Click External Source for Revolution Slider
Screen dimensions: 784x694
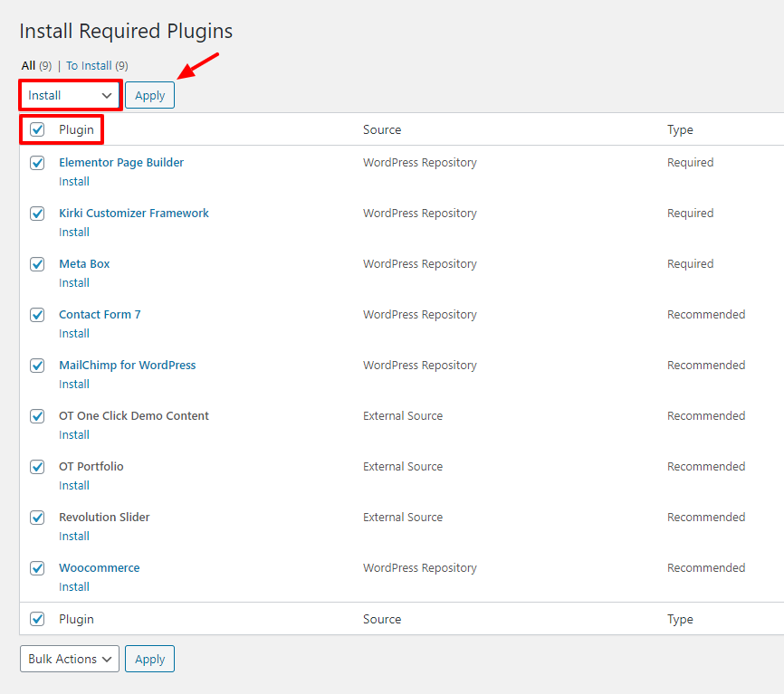pos(403,518)
